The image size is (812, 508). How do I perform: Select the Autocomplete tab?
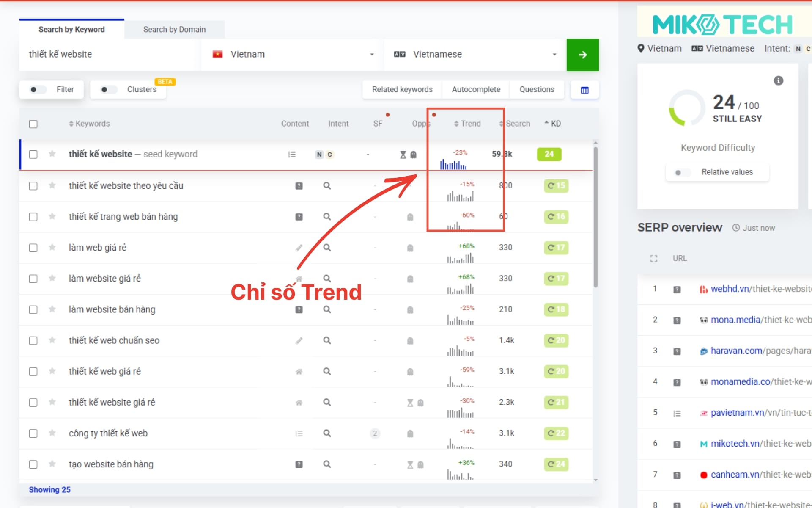(476, 90)
